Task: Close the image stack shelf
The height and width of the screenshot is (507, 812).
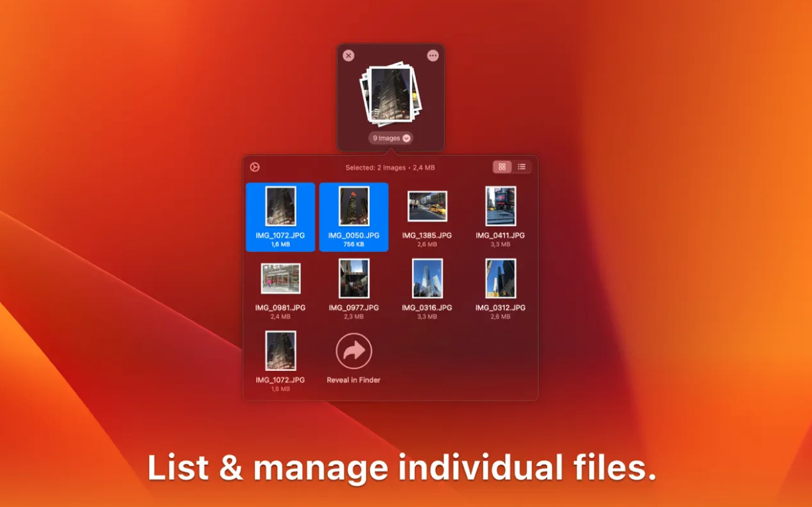Action: (x=348, y=56)
